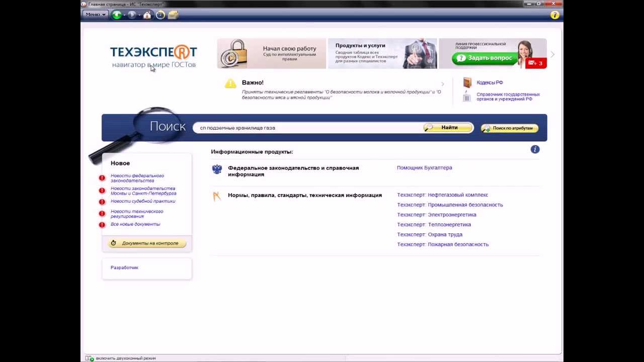Click the grey Forward arrow button
644x362 pixels.
click(x=132, y=15)
